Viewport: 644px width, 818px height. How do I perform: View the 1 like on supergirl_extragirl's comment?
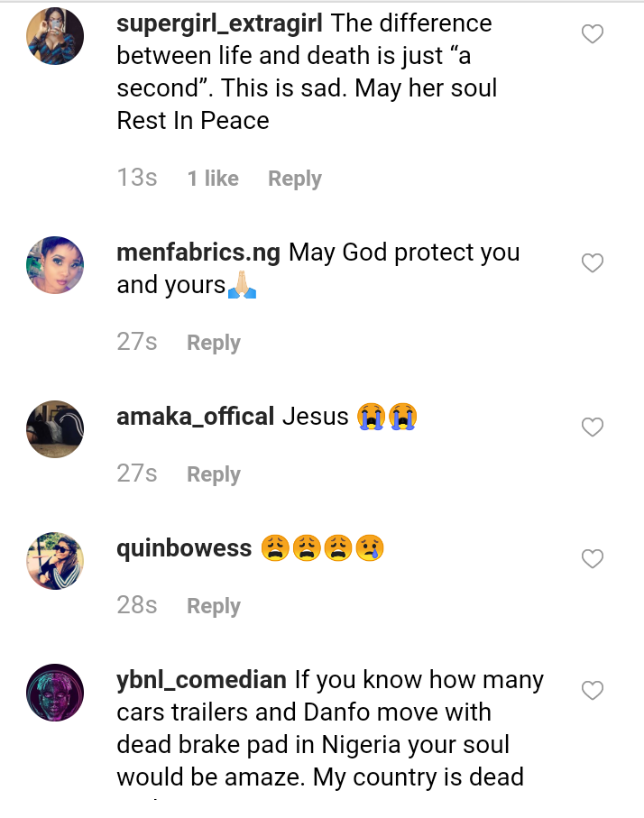pos(213,179)
